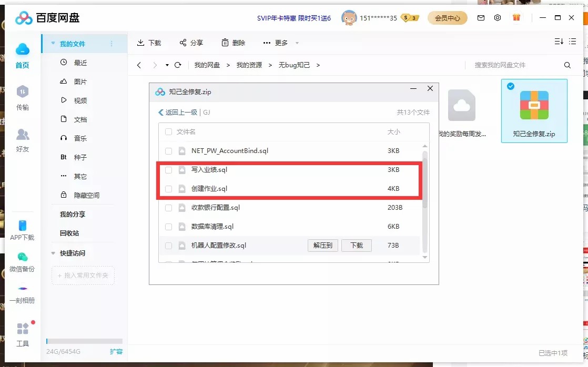
Task: Collapse the 快捷访问 section arrow
Action: 53,253
